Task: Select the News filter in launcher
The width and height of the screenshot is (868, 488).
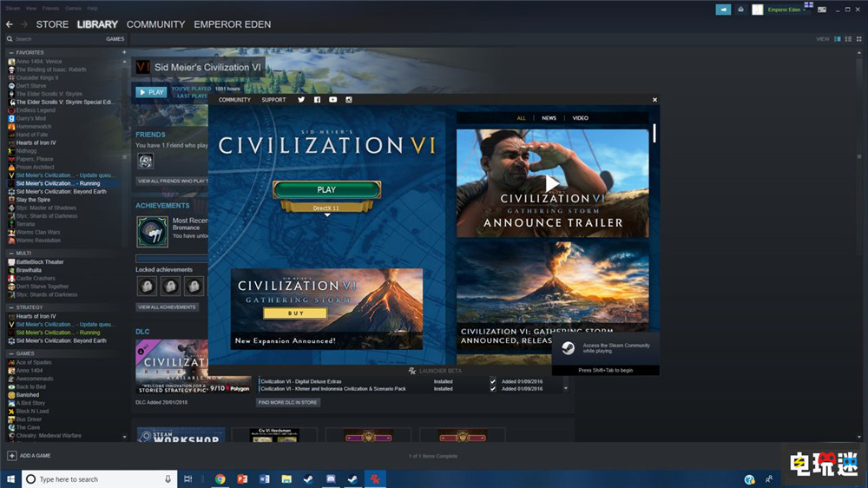Action: [549, 118]
